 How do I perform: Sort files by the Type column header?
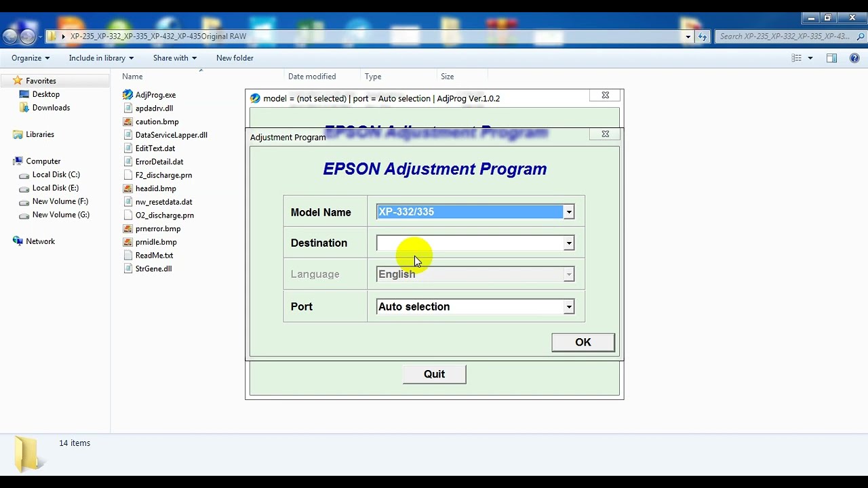(x=373, y=77)
